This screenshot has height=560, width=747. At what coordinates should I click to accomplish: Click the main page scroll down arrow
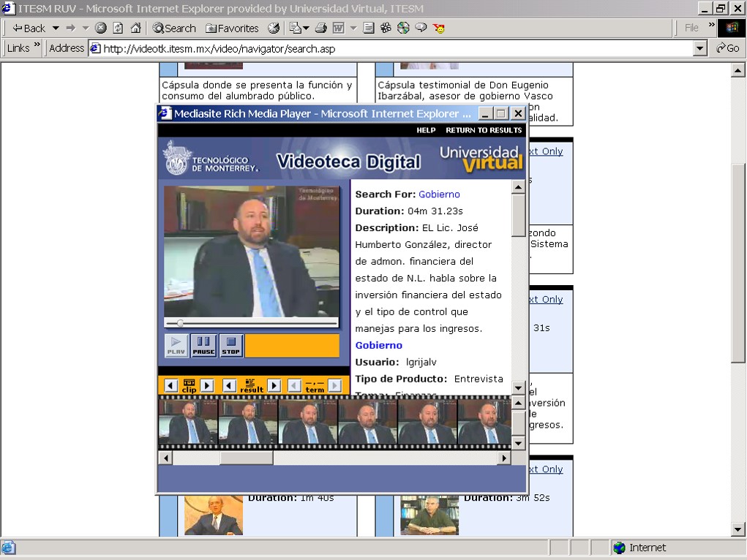(x=738, y=529)
